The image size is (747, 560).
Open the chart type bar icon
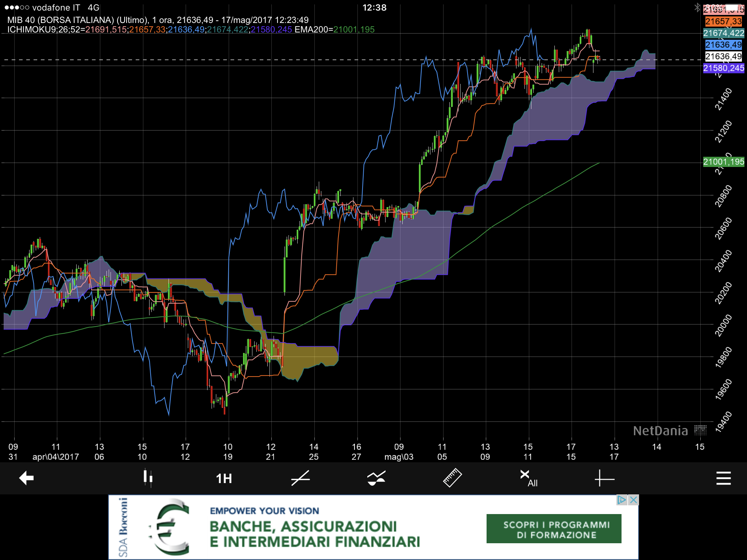[x=148, y=478]
